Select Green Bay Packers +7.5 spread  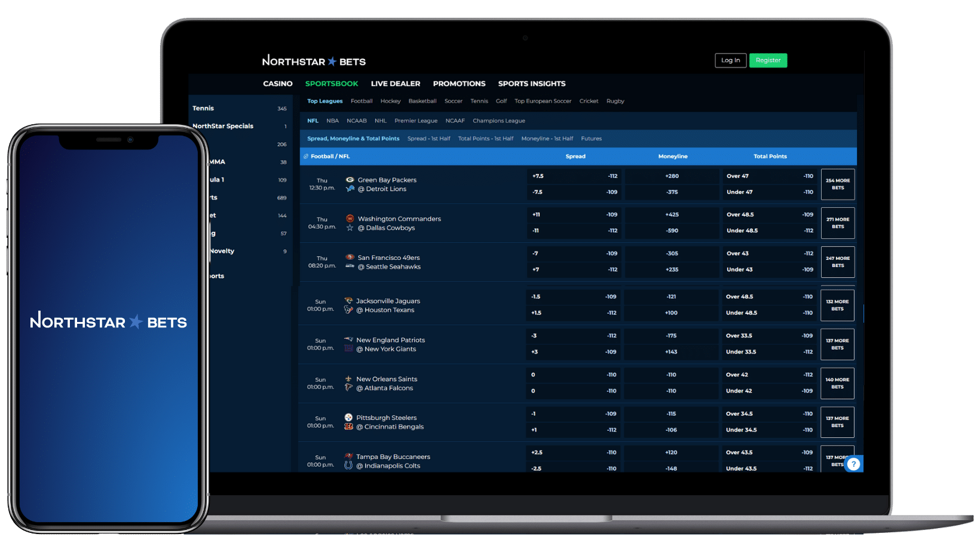click(x=574, y=176)
